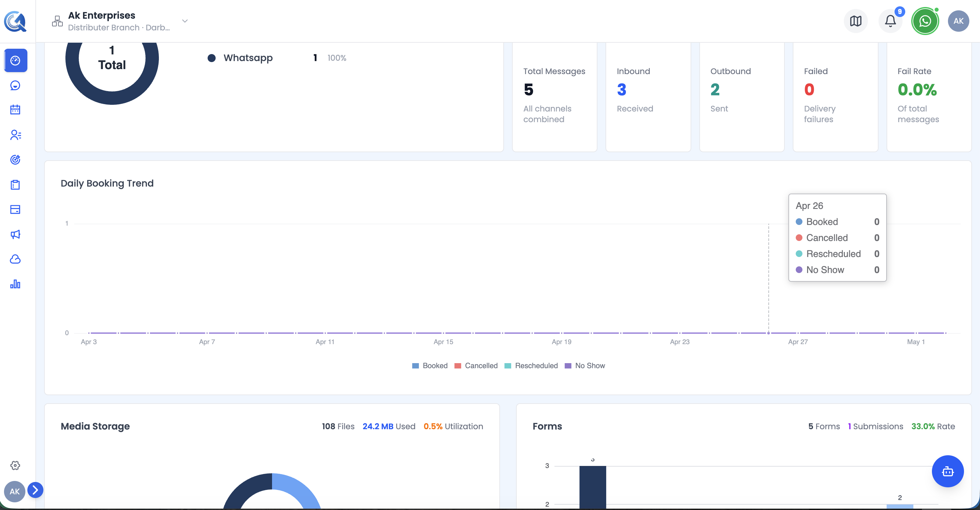Open the WhatsApp button in header
The image size is (980, 510).
(x=925, y=21)
